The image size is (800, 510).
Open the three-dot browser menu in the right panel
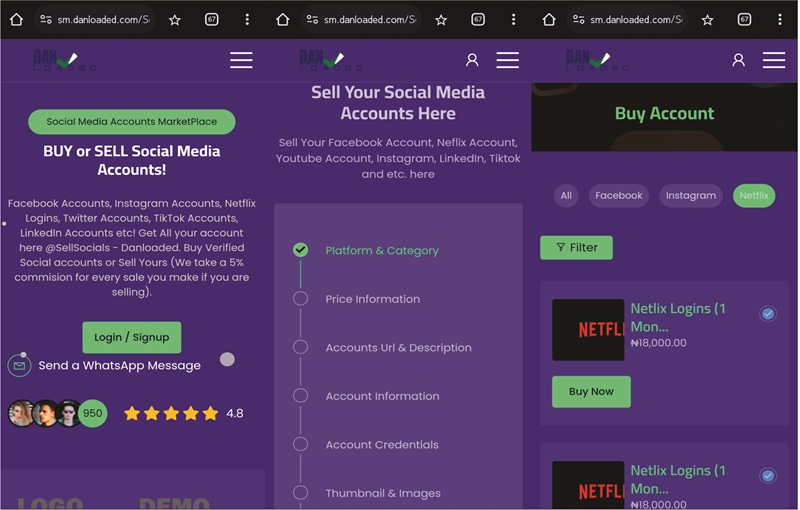780,19
